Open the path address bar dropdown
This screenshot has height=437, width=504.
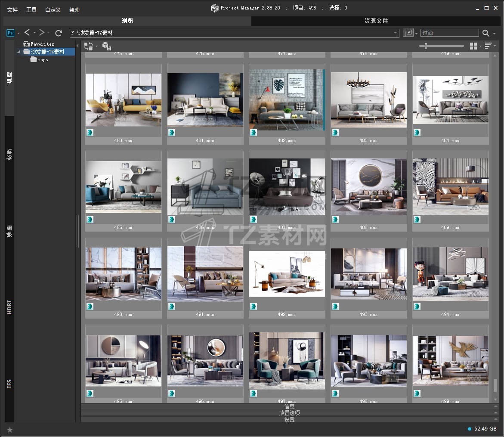pyautogui.click(x=396, y=33)
